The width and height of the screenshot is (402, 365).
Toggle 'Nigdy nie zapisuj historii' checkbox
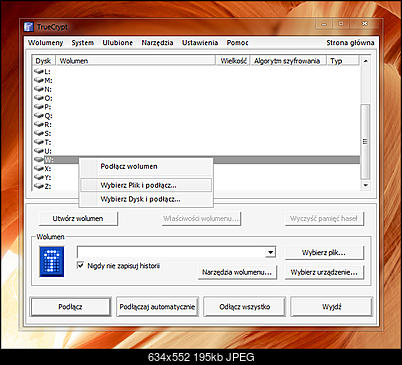click(x=80, y=265)
